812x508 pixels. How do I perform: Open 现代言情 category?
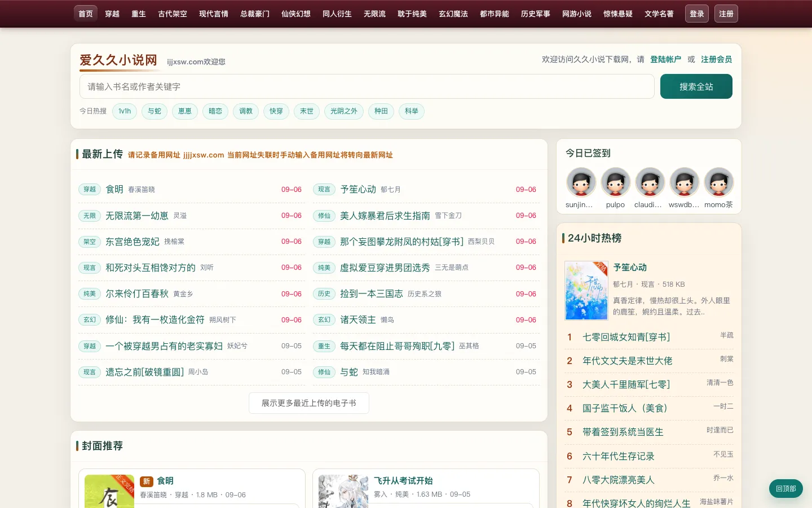click(214, 14)
